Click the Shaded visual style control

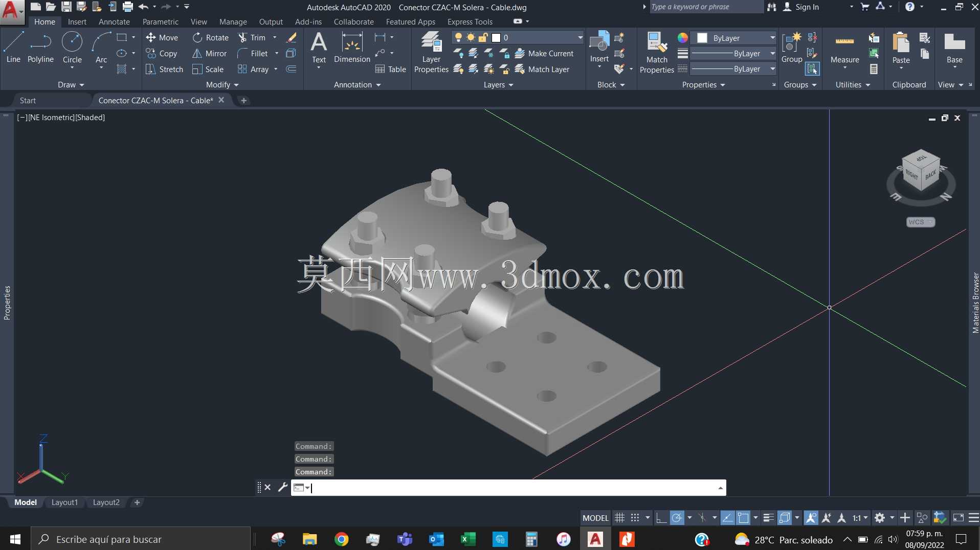90,117
